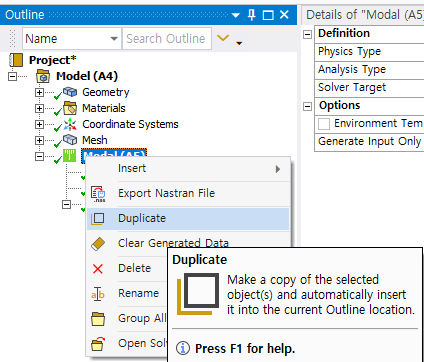The width and height of the screenshot is (424, 362).
Task: Open Outline panel options dropdown arrow
Action: [236, 15]
